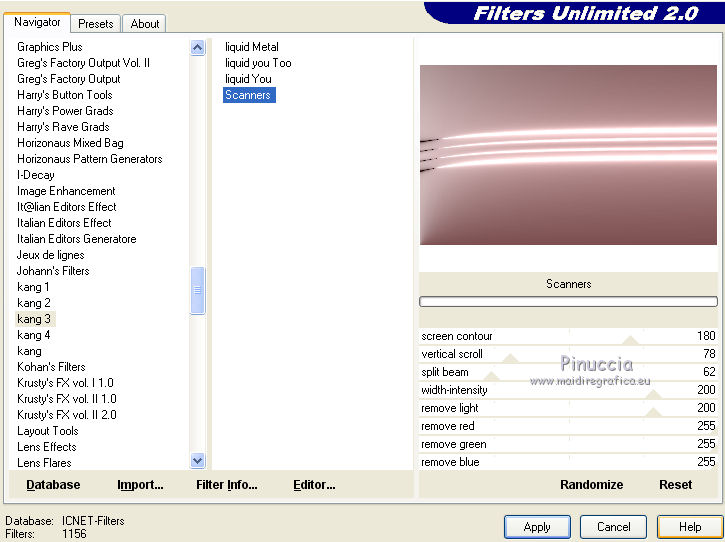Image resolution: width=725 pixels, height=542 pixels.
Task: Select Harry's Button Tools category
Action: (65, 95)
